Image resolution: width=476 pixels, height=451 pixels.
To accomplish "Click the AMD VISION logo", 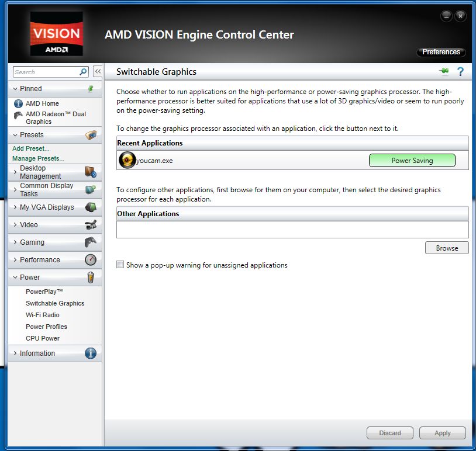I will pos(57,34).
